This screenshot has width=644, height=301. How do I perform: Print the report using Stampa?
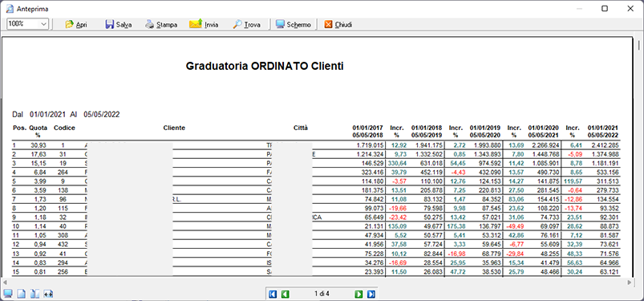click(x=161, y=25)
